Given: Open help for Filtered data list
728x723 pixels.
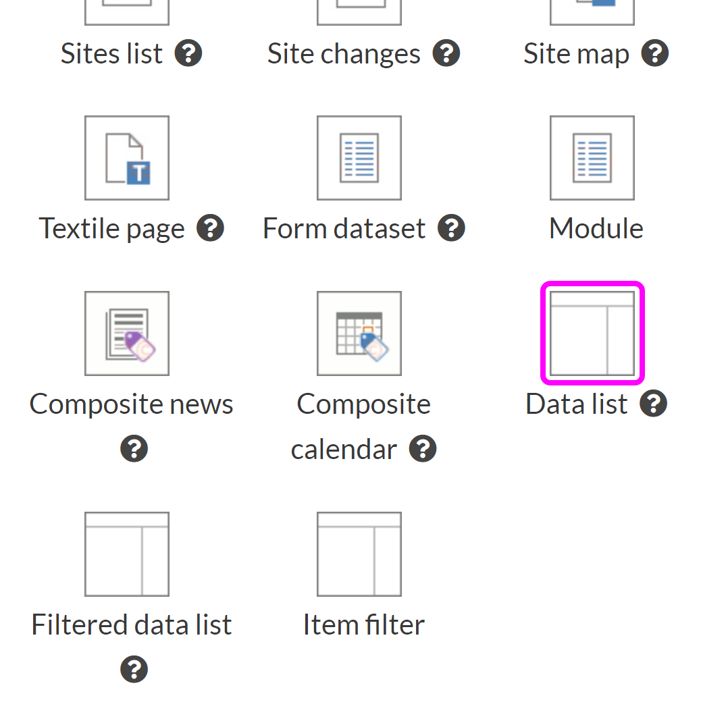Looking at the screenshot, I should 134,670.
